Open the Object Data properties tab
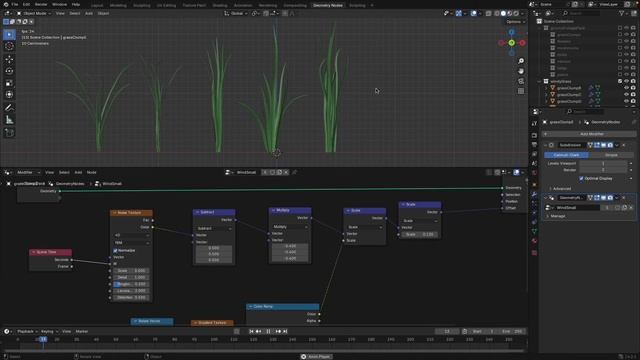The image size is (640, 360). (x=534, y=231)
